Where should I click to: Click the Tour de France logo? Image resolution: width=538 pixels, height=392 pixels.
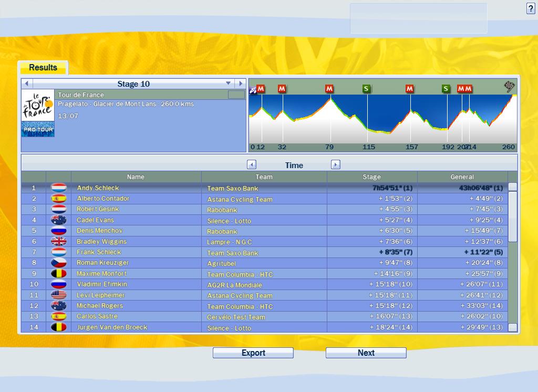pyautogui.click(x=38, y=105)
